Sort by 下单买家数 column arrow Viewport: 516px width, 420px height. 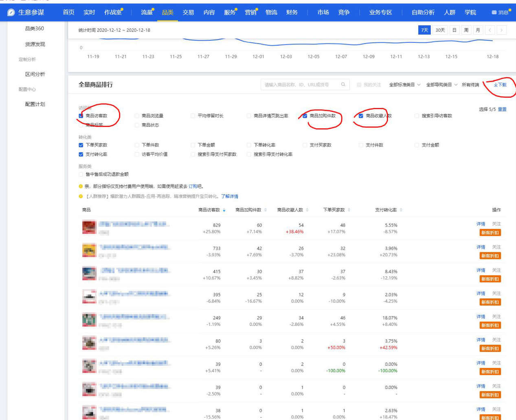349,210
